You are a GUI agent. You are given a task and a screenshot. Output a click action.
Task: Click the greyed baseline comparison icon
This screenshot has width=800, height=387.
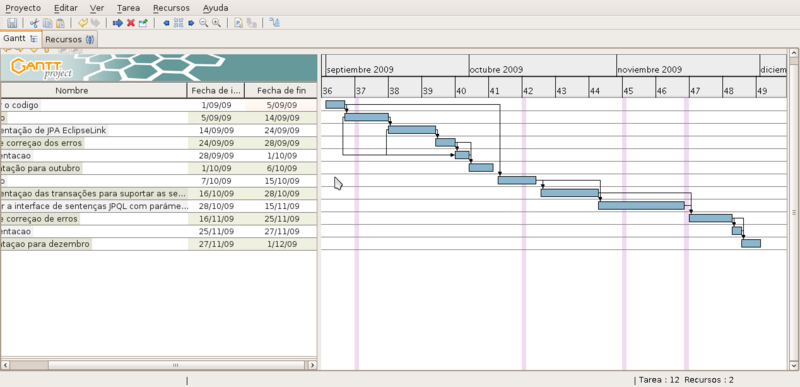click(x=251, y=23)
